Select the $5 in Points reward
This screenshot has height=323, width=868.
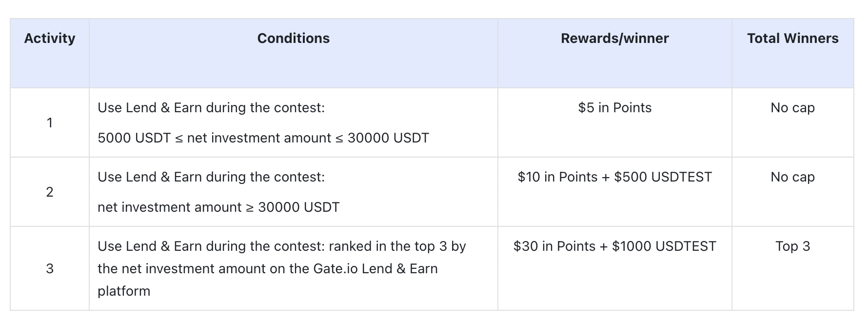click(614, 108)
